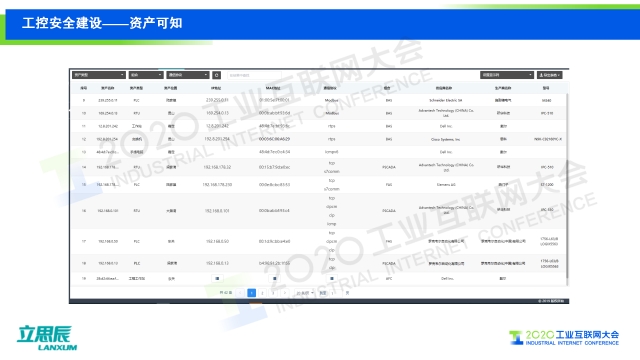Open the items-per-page dropdown in pagination
The width and height of the screenshot is (640, 360).
click(305, 293)
